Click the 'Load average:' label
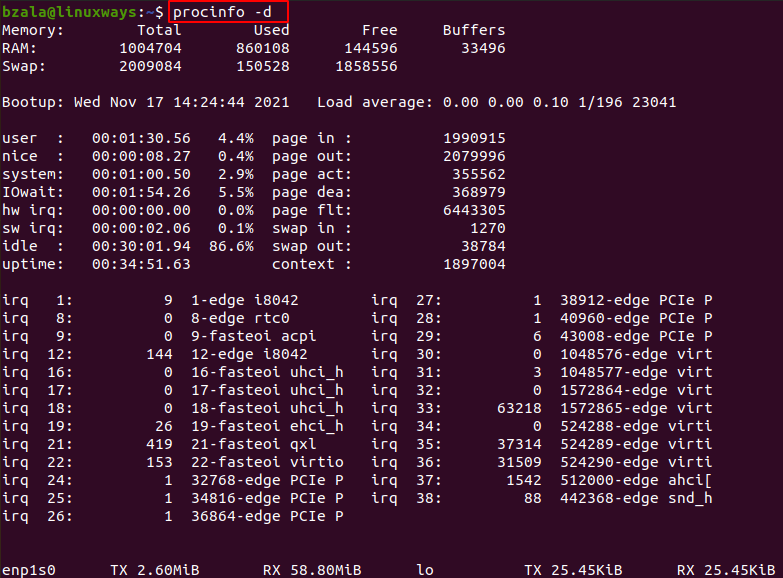This screenshot has width=783, height=578. point(375,102)
